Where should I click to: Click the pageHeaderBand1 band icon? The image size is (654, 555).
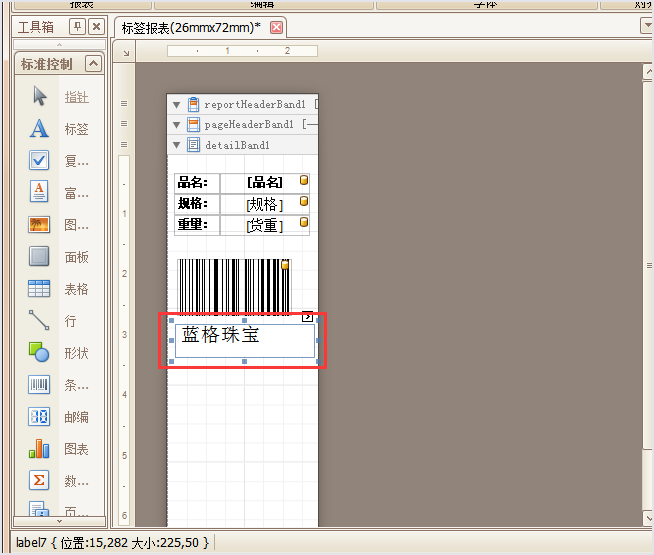[x=193, y=124]
